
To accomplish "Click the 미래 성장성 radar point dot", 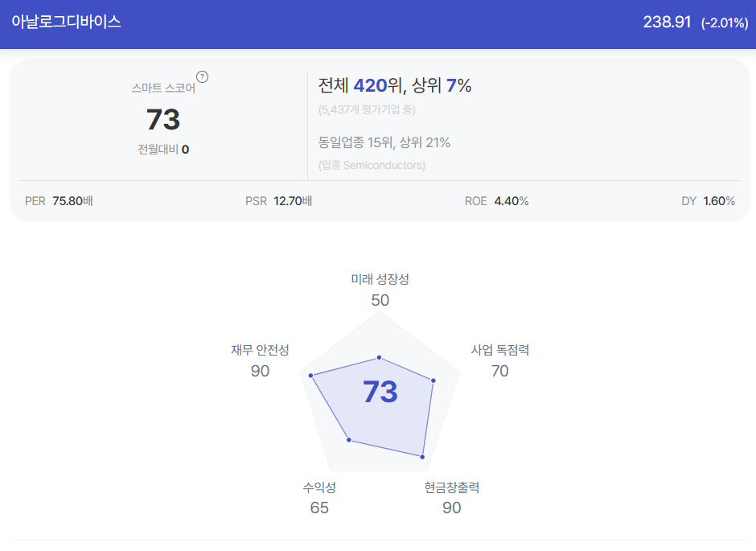I will 380,358.
